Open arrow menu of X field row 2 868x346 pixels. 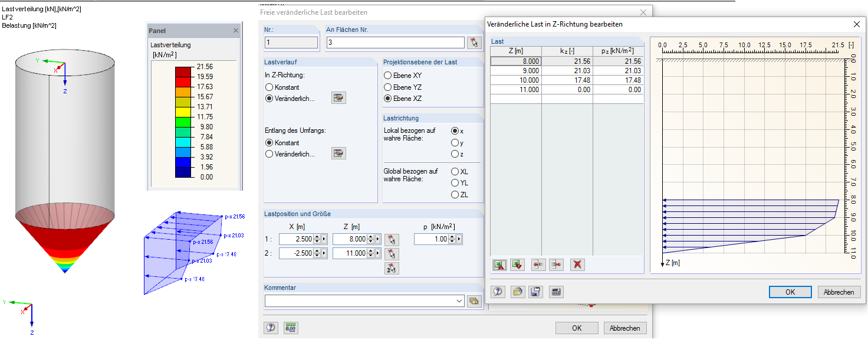[324, 253]
